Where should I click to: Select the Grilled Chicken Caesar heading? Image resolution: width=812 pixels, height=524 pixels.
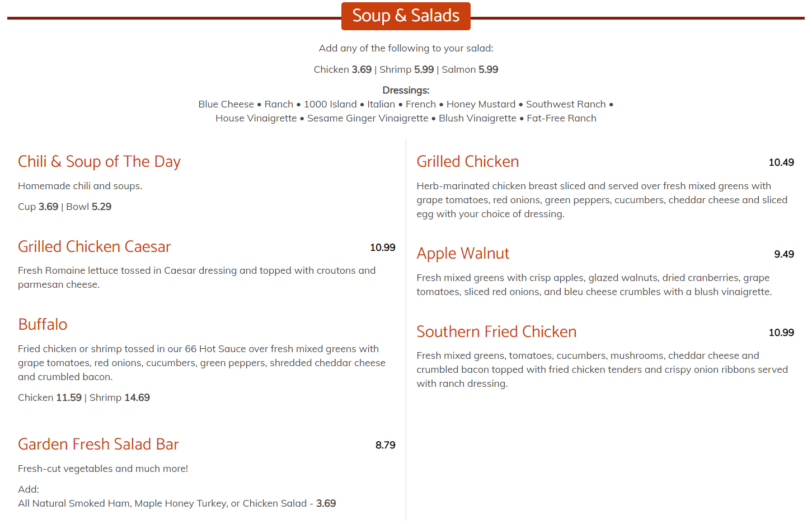tap(94, 247)
